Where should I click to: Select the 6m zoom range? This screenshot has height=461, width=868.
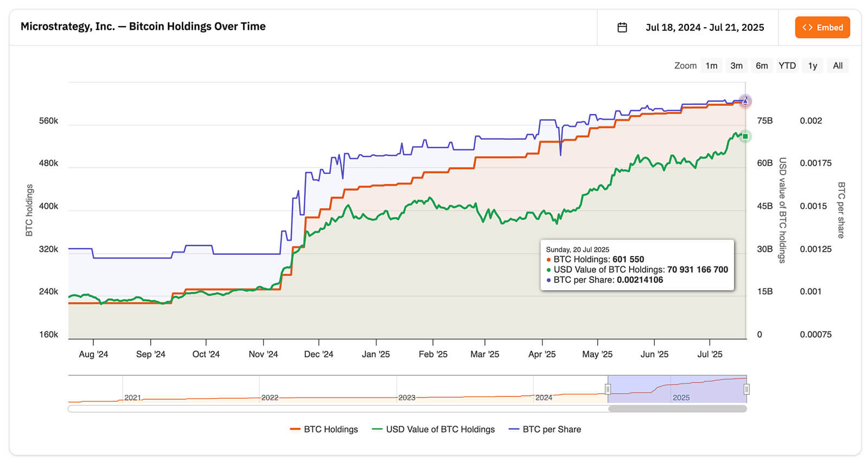point(762,66)
